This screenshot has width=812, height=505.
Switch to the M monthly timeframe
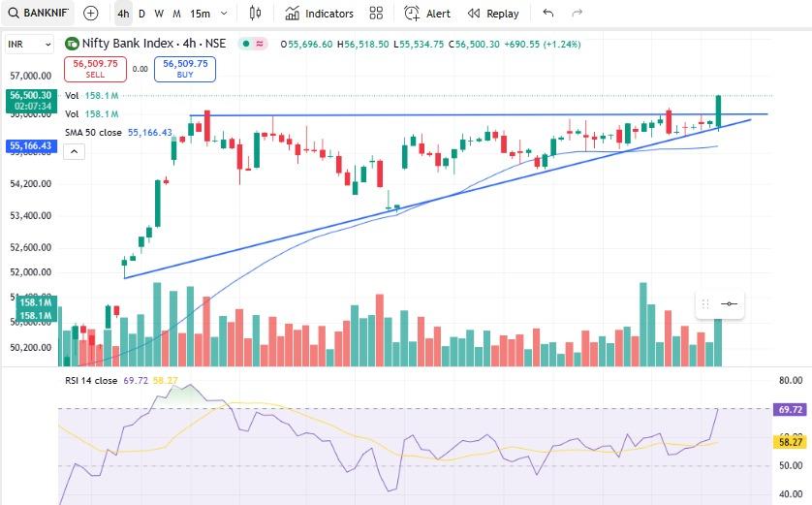coord(176,14)
